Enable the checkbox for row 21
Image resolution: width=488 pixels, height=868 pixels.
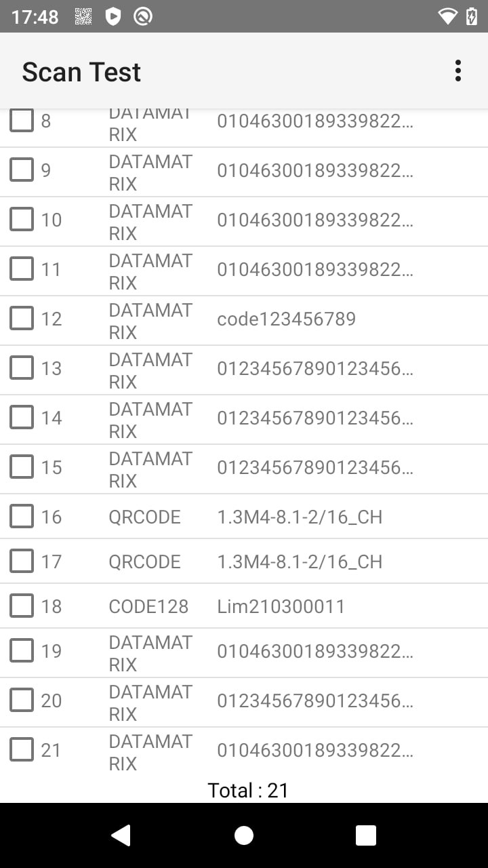click(x=22, y=750)
